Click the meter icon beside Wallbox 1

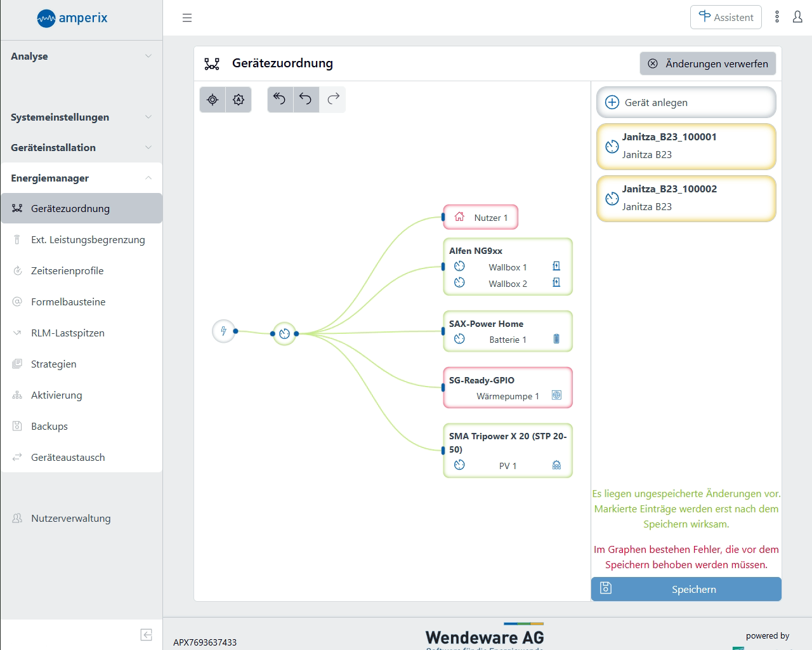[460, 267]
